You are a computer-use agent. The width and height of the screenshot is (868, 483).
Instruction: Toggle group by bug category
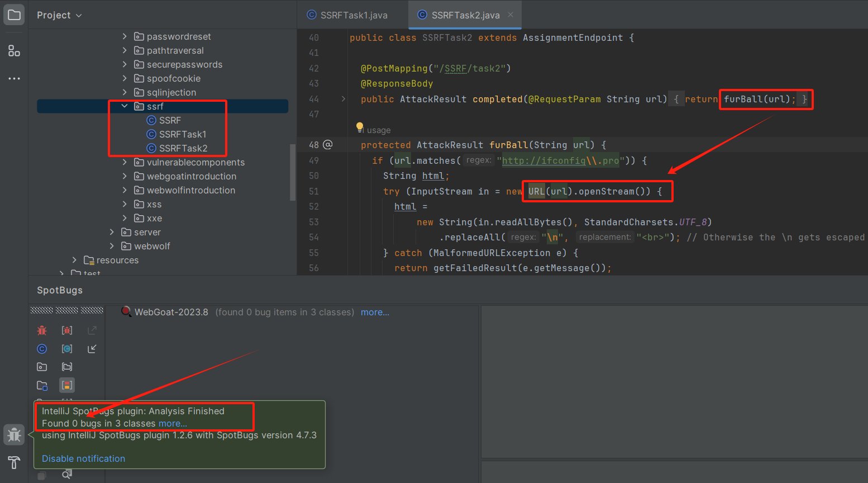(x=67, y=330)
